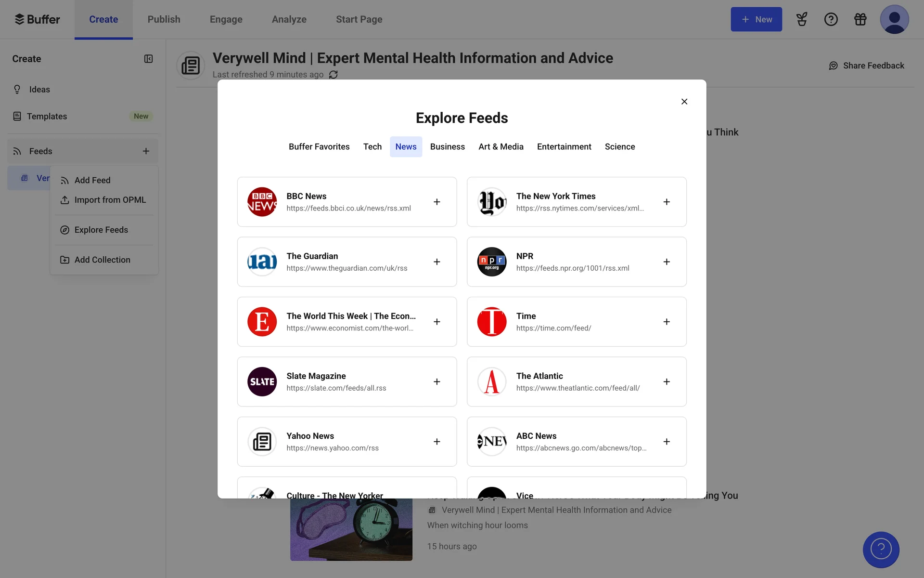
Task: Open the Business feeds tab
Action: (x=447, y=147)
